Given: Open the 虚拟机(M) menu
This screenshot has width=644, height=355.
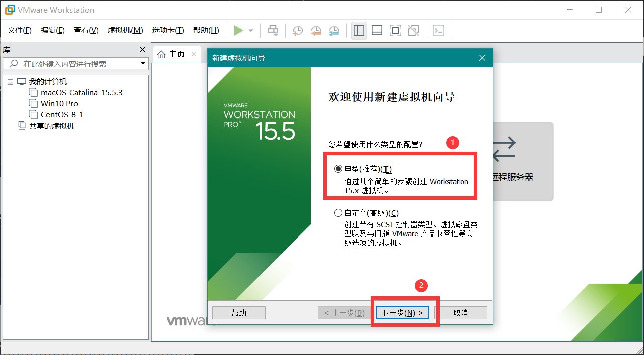Looking at the screenshot, I should click(x=125, y=30).
